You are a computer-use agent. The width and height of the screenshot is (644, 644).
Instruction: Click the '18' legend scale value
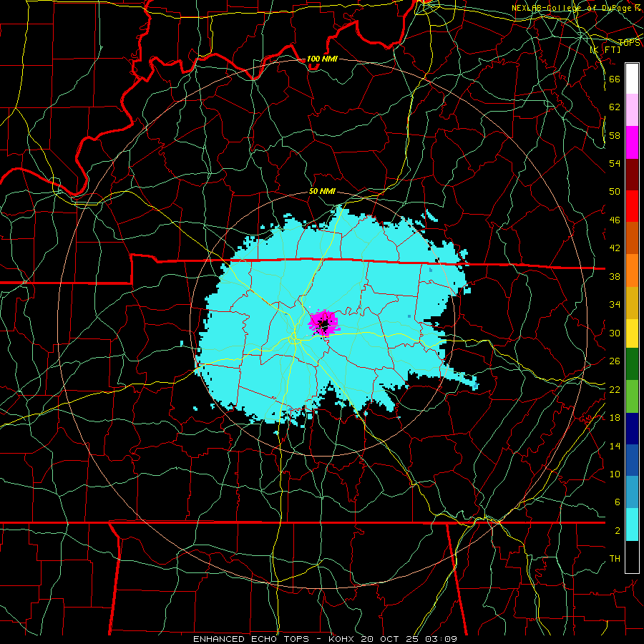(x=615, y=418)
